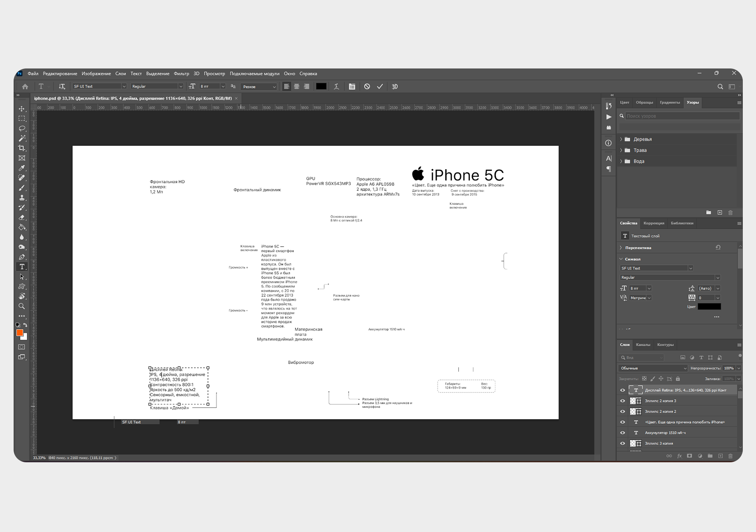Select the Frame tool
The image size is (756, 532).
(22, 158)
